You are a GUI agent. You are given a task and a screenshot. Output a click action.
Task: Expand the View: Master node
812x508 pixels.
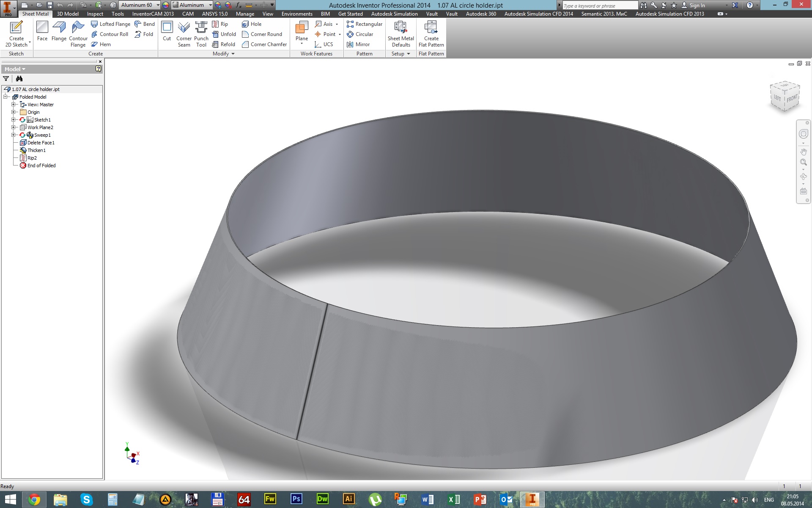tap(14, 105)
